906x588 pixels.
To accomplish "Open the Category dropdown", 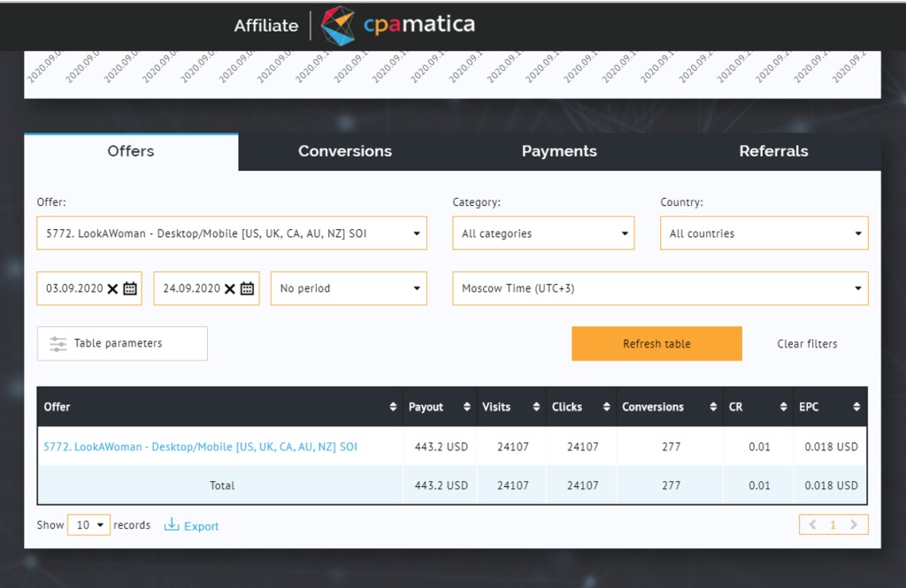I will click(543, 233).
